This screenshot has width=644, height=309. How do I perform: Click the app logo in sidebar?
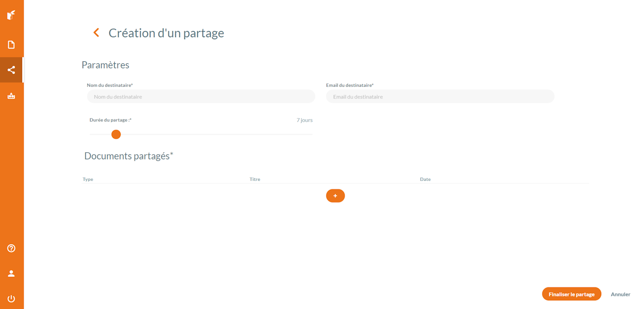tap(11, 15)
